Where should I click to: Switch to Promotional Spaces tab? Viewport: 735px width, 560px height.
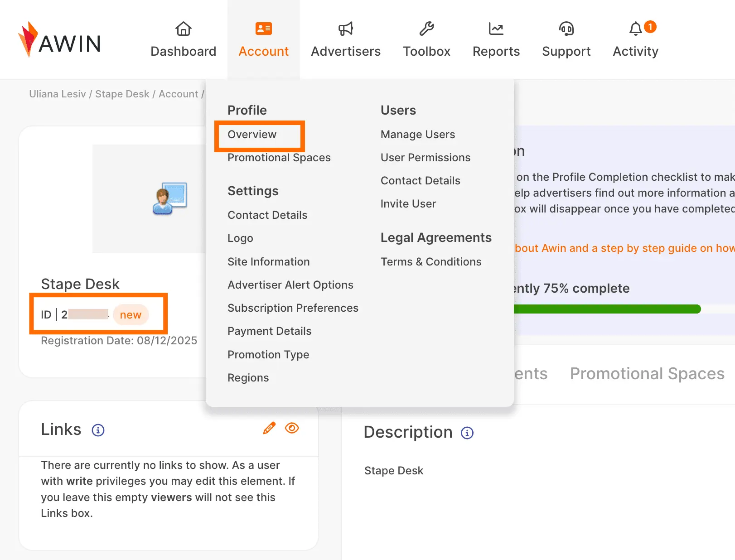coord(647,374)
